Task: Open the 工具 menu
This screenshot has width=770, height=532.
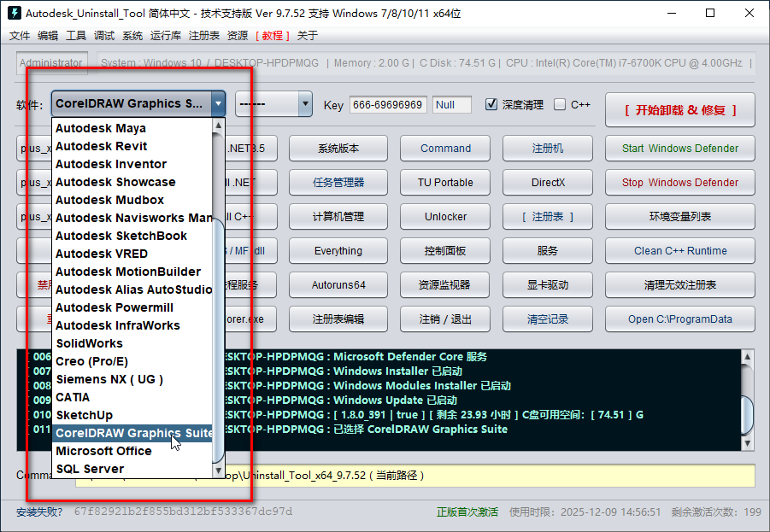Action: [x=76, y=36]
